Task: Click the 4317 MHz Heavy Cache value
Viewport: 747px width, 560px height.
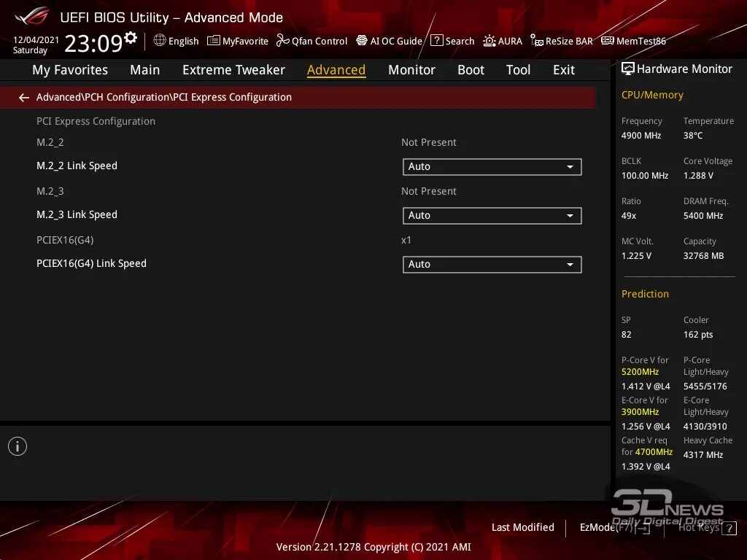Action: [x=703, y=455]
